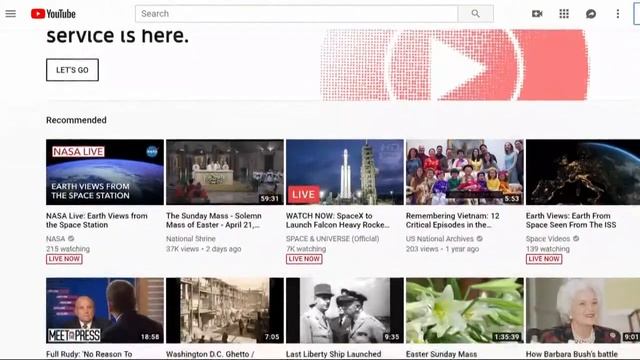Screen dimensions: 640x360
Task: Click '203 views • 1 year ago' text
Action: (442, 249)
